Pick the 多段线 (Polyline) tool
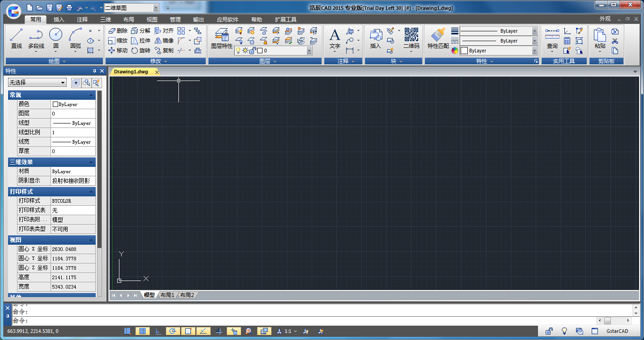The height and width of the screenshot is (340, 644). tap(36, 38)
